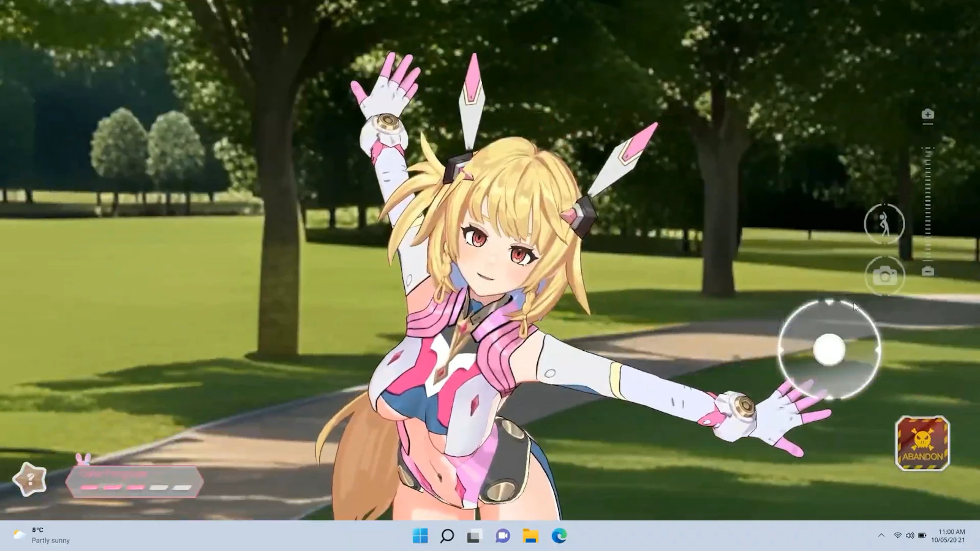Open the Chat app on taskbar
Screen dimensions: 980x551
point(503,536)
